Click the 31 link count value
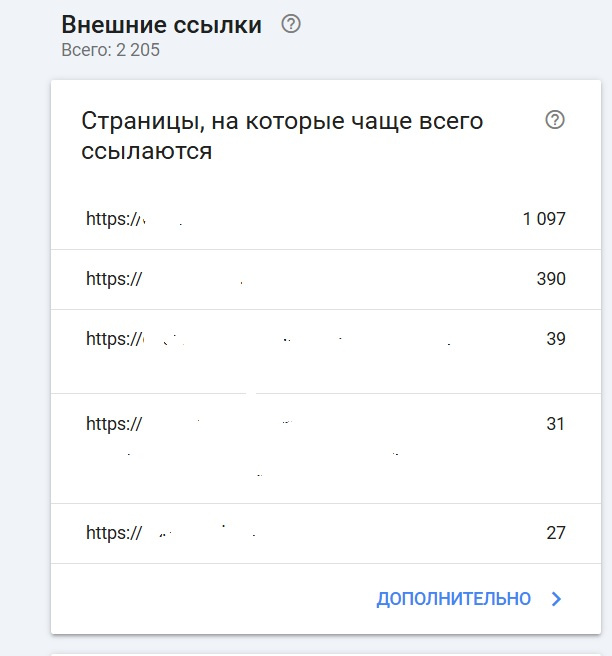612x656 pixels. (556, 424)
